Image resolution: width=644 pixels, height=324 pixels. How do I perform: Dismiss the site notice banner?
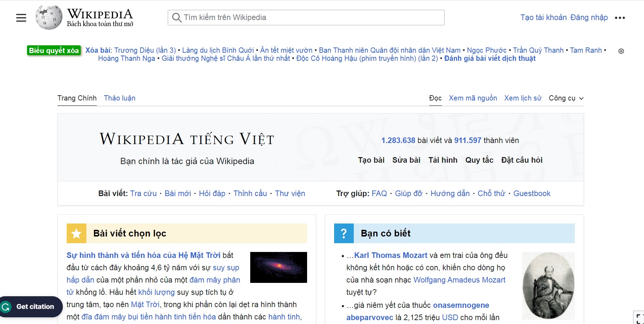coord(621,51)
